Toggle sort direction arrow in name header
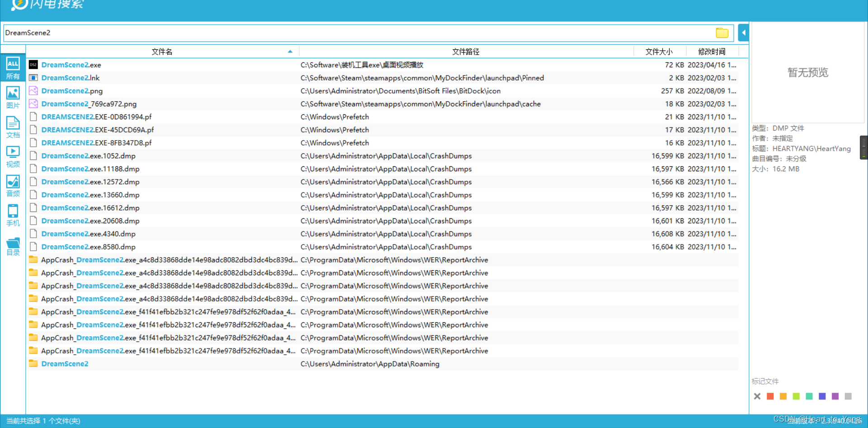Viewport: 868px width, 428px height. (x=290, y=52)
